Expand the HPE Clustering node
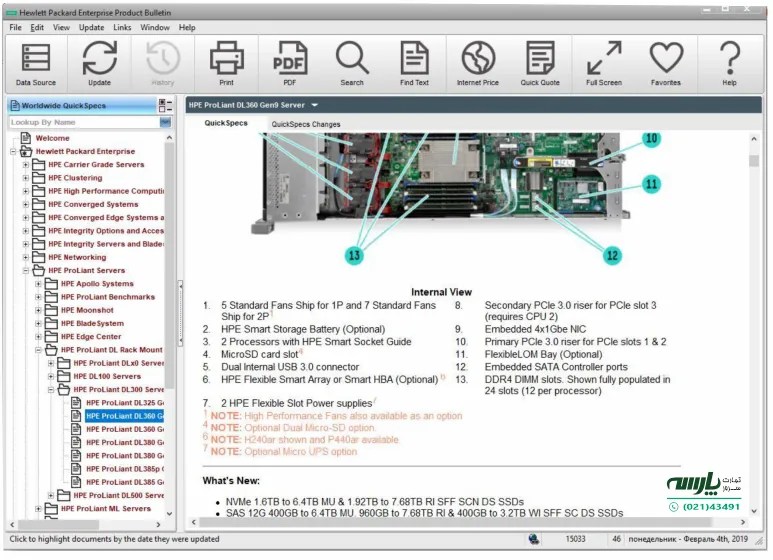773x560 pixels. tap(26, 178)
